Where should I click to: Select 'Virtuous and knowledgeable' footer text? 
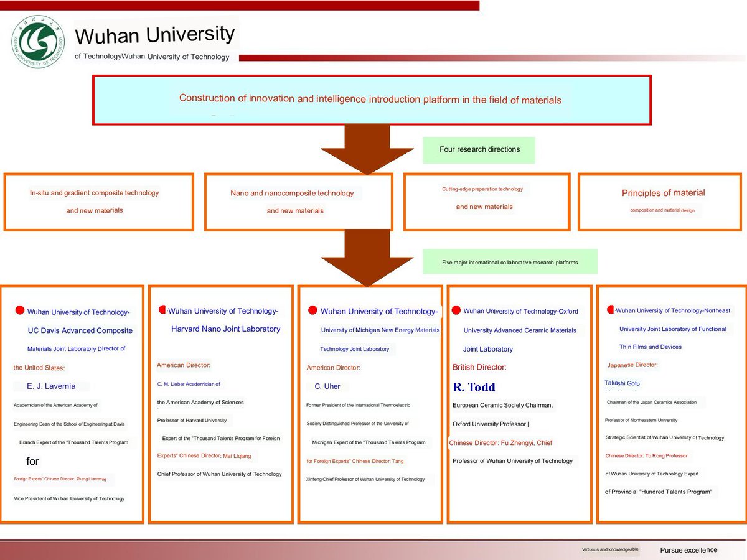pyautogui.click(x=611, y=550)
